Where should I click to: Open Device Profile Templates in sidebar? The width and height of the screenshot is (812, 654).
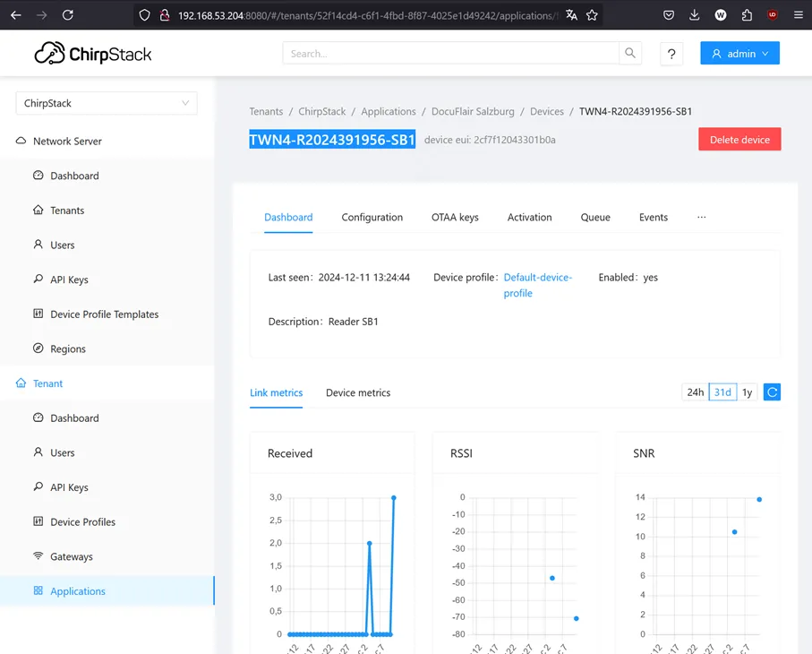104,314
